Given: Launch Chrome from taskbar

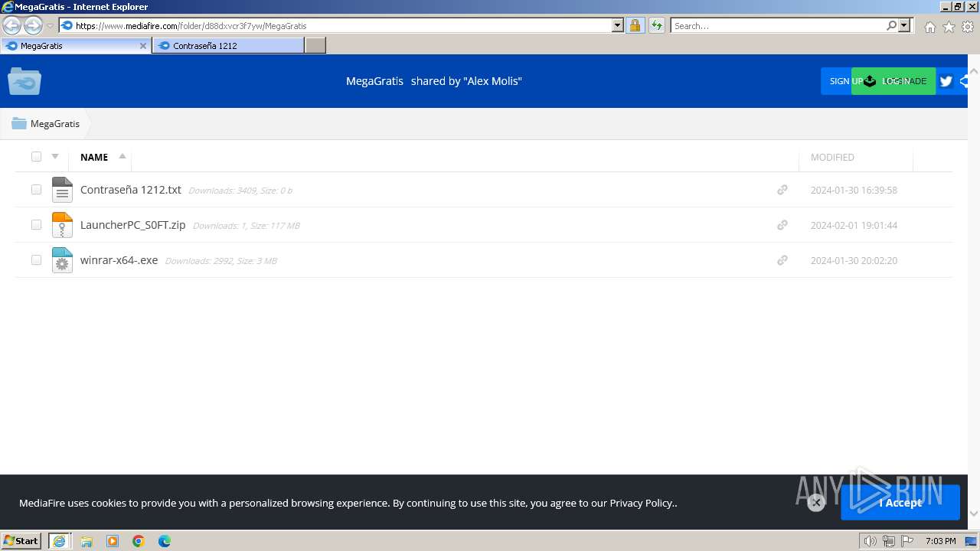Looking at the screenshot, I should (139, 541).
